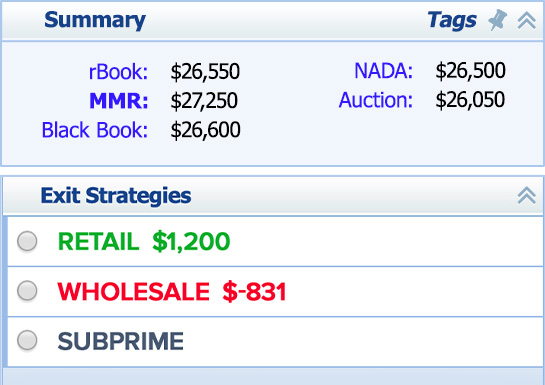Click the Summary panel title
545x385 pixels.
tap(95, 21)
